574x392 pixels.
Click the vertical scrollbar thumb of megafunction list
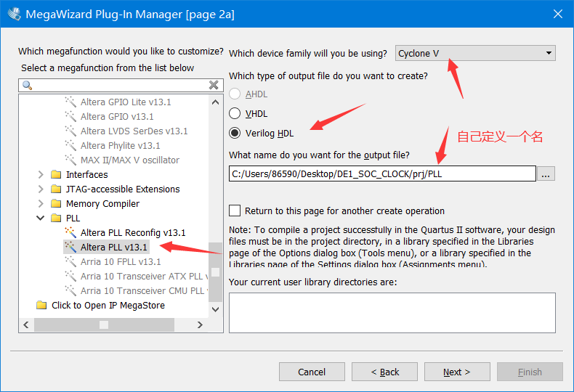(216, 272)
